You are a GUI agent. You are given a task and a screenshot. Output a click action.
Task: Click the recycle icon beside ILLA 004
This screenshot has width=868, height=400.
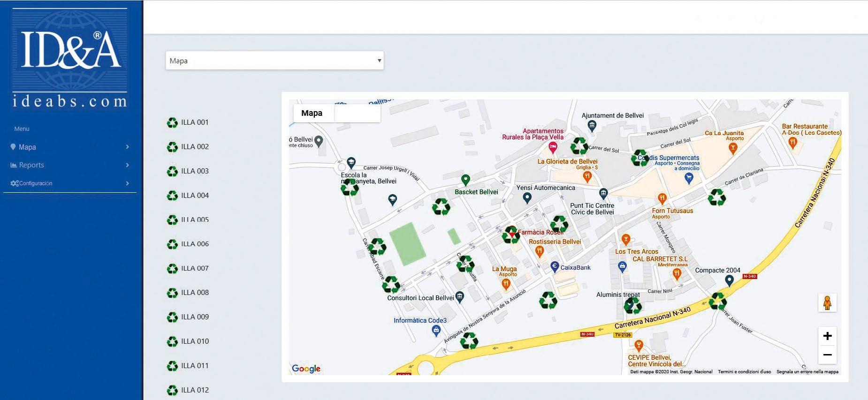(172, 196)
